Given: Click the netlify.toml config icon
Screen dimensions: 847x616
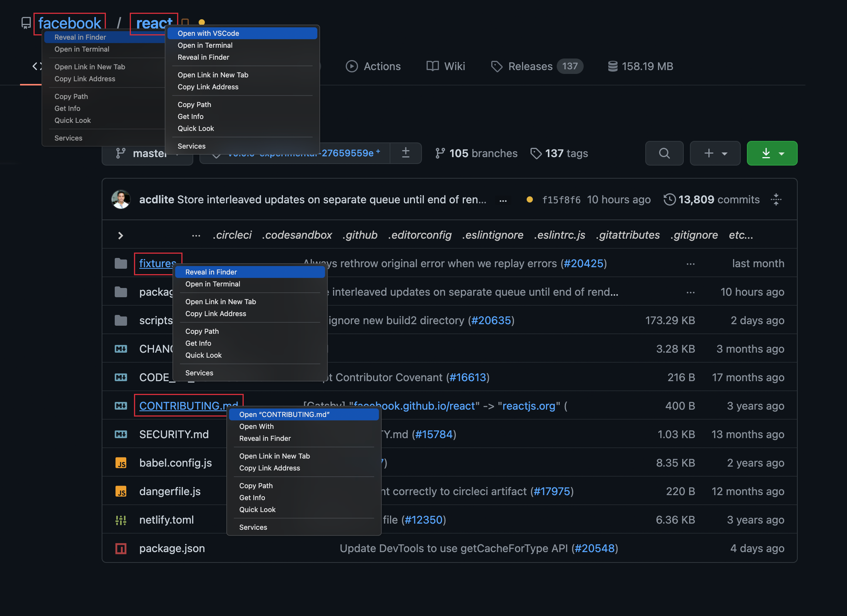Looking at the screenshot, I should click(x=121, y=520).
